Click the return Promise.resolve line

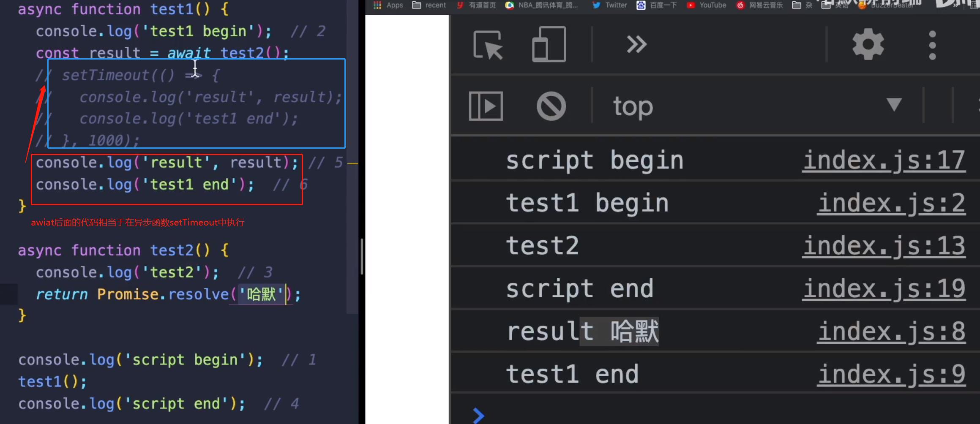point(168,294)
